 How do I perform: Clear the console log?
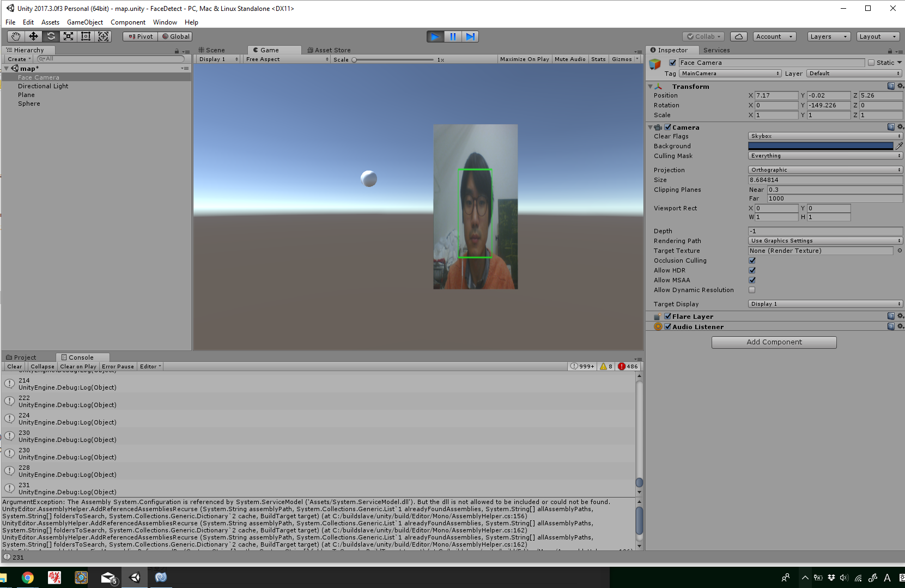click(15, 366)
